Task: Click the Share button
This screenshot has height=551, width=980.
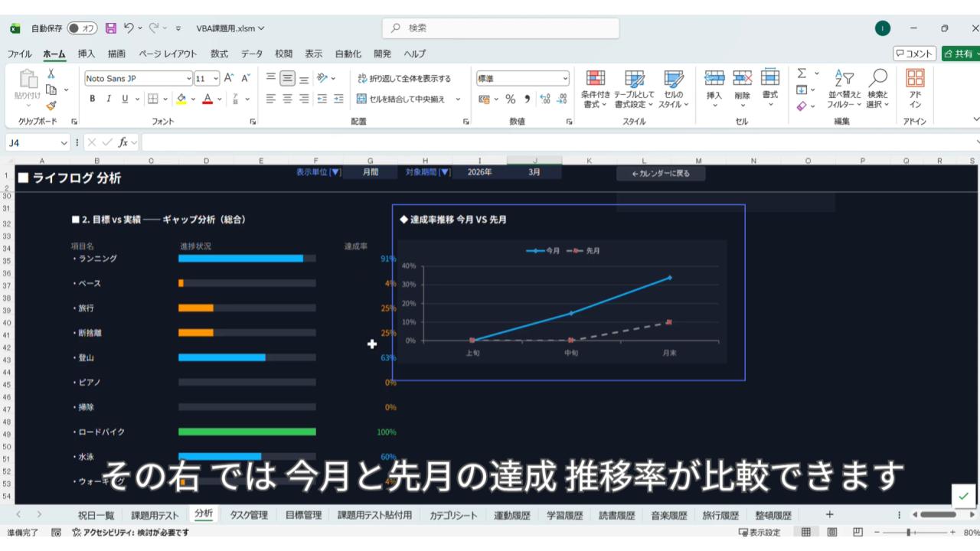Action: (960, 54)
